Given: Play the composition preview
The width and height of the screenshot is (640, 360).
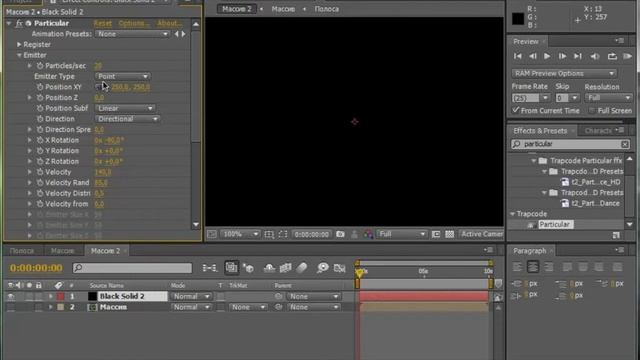Looking at the screenshot, I should [547, 56].
